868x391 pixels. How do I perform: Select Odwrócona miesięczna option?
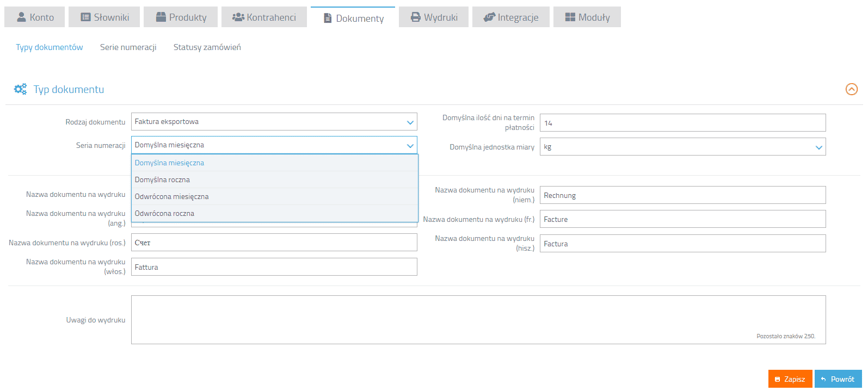(171, 197)
